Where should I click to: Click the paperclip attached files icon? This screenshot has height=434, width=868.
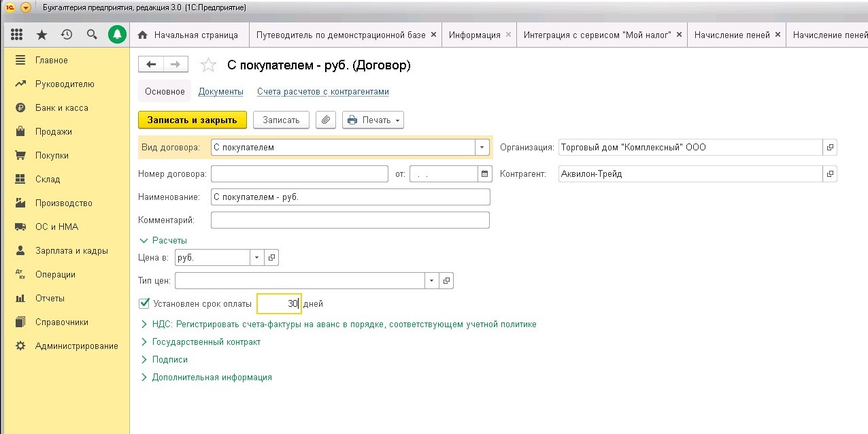pyautogui.click(x=327, y=120)
